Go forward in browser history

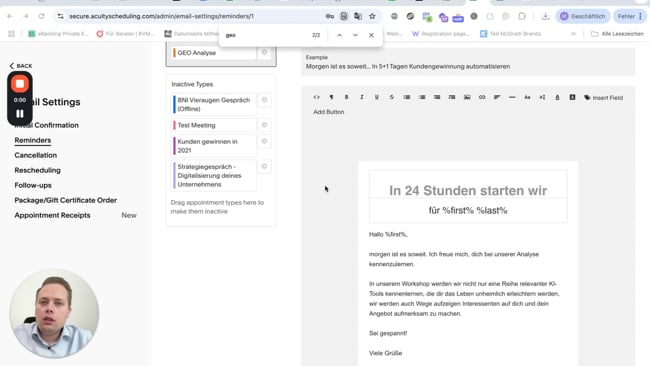(26, 16)
